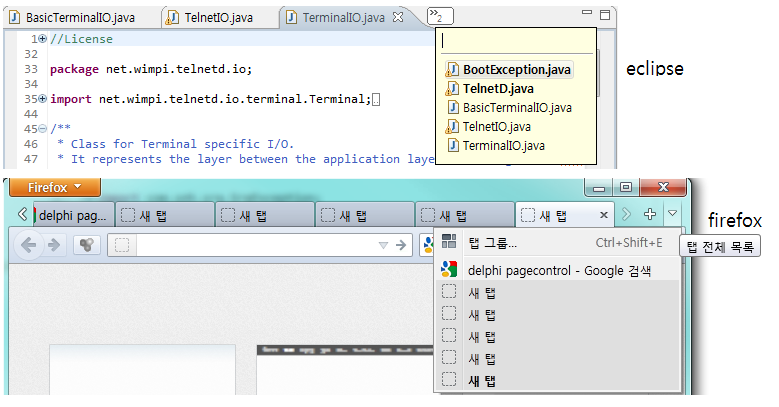Close the TerminalIO.java editor tab
The image size is (779, 407).
[x=398, y=17]
